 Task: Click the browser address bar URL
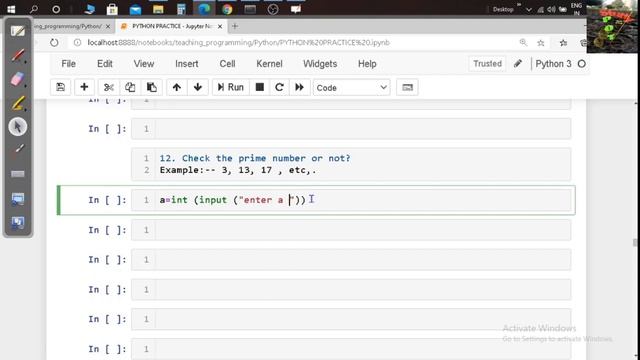click(238, 42)
